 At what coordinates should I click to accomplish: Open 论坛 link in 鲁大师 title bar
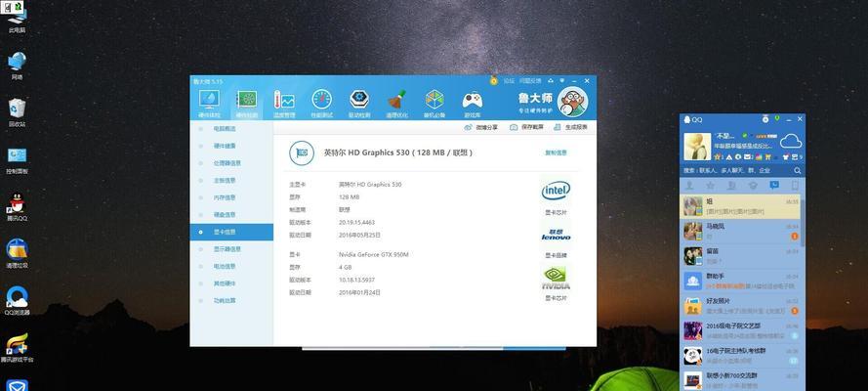(509, 81)
